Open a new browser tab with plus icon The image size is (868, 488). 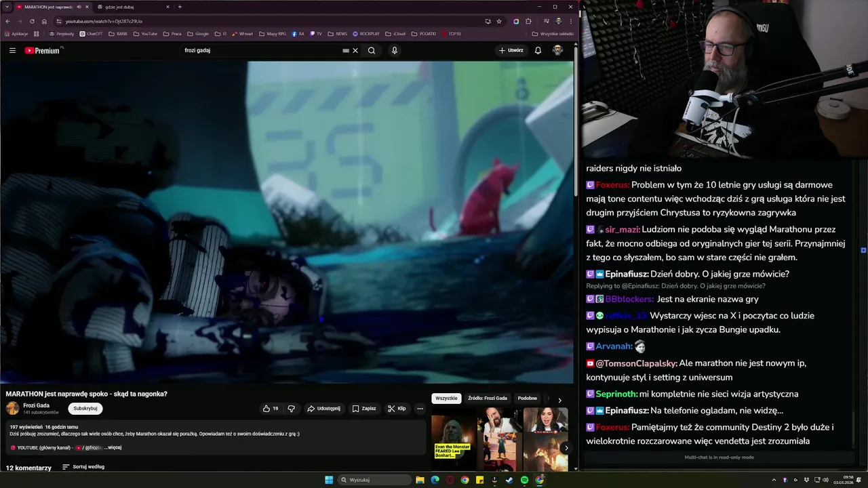point(180,7)
